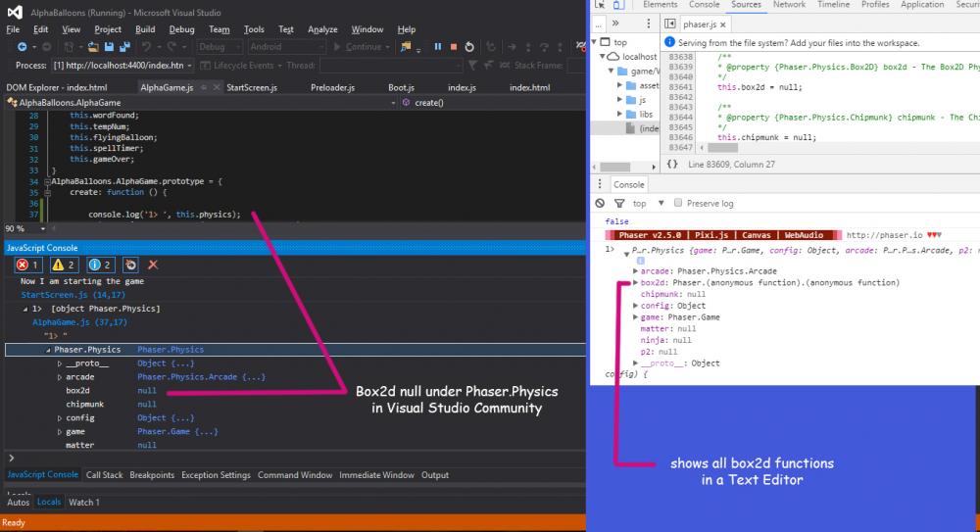Open the Debug menu
The width and height of the screenshot is (980, 532).
181,29
